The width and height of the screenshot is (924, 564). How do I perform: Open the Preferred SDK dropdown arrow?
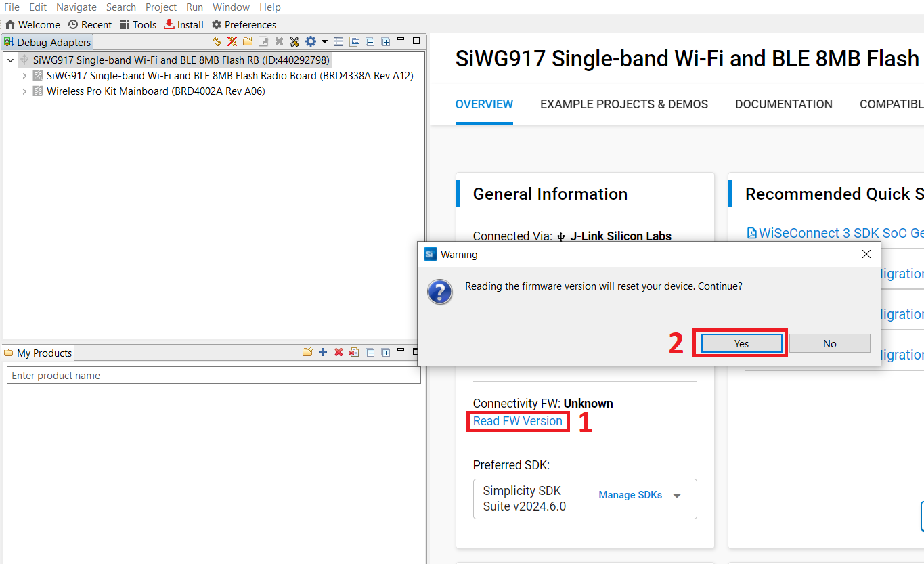677,496
